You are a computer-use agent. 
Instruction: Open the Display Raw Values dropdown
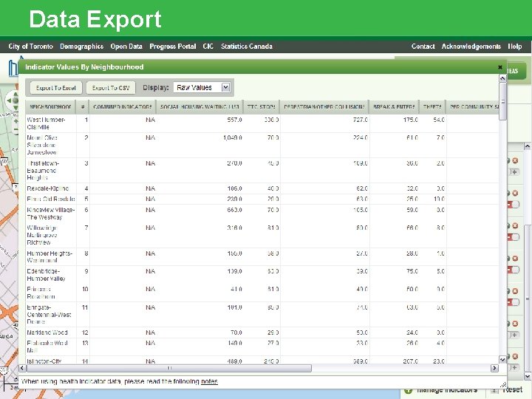(202, 87)
